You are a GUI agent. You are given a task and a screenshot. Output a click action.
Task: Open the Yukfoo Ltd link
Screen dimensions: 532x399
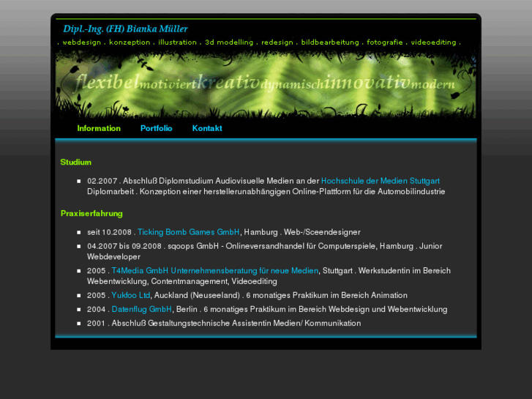coord(131,296)
